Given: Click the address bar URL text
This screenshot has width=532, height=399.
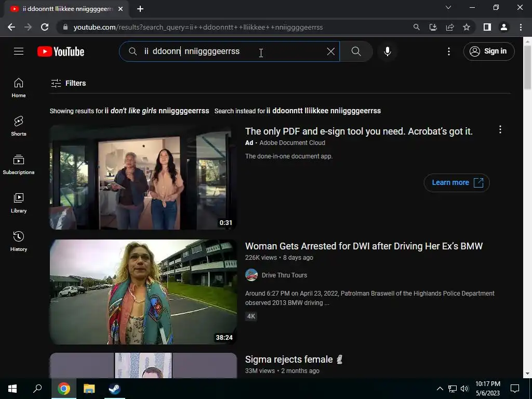Looking at the screenshot, I should click(198, 27).
